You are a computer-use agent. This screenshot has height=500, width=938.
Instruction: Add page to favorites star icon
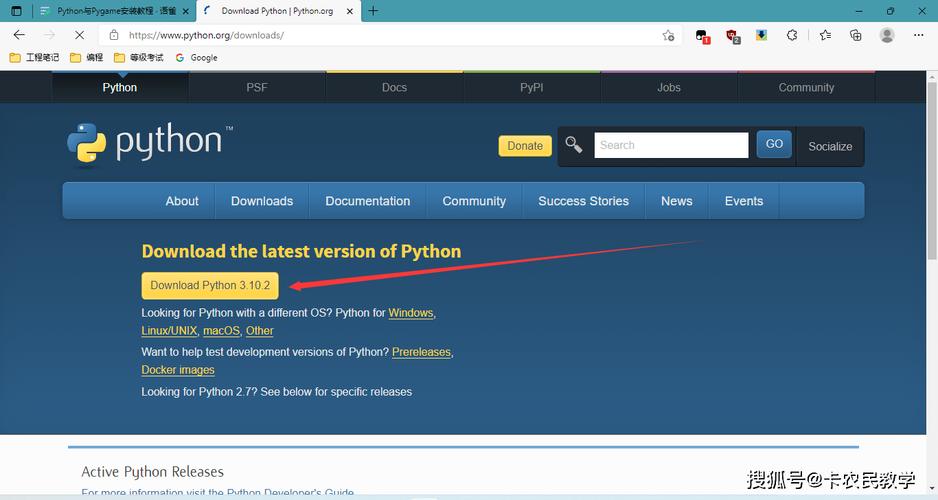tap(668, 35)
